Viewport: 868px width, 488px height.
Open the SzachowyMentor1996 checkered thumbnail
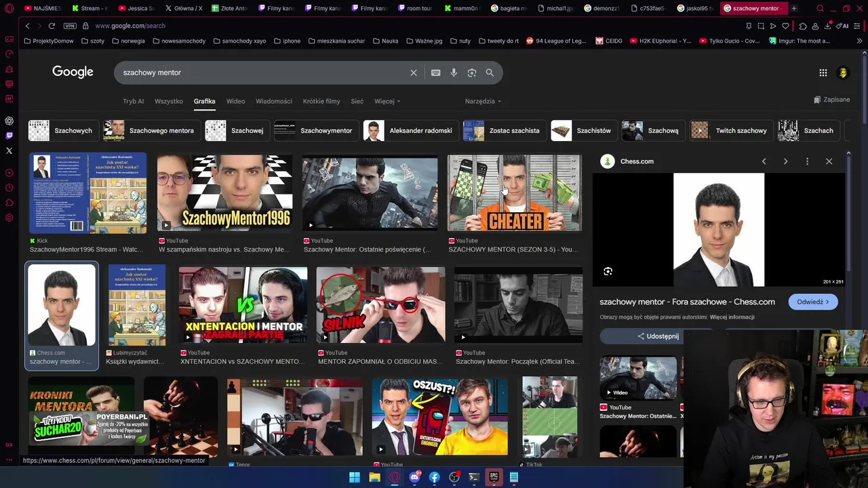click(x=224, y=193)
